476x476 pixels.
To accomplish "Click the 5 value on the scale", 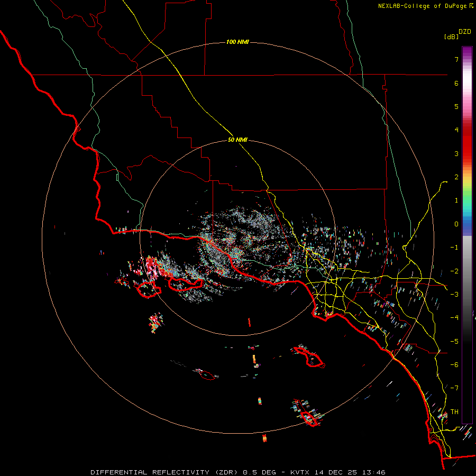I will coord(456,106).
